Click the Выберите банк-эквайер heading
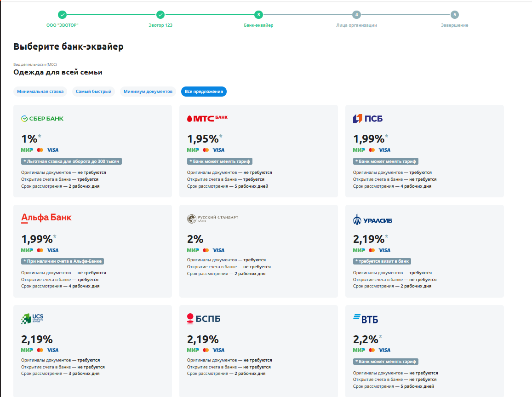This screenshot has width=532, height=397. [x=69, y=46]
